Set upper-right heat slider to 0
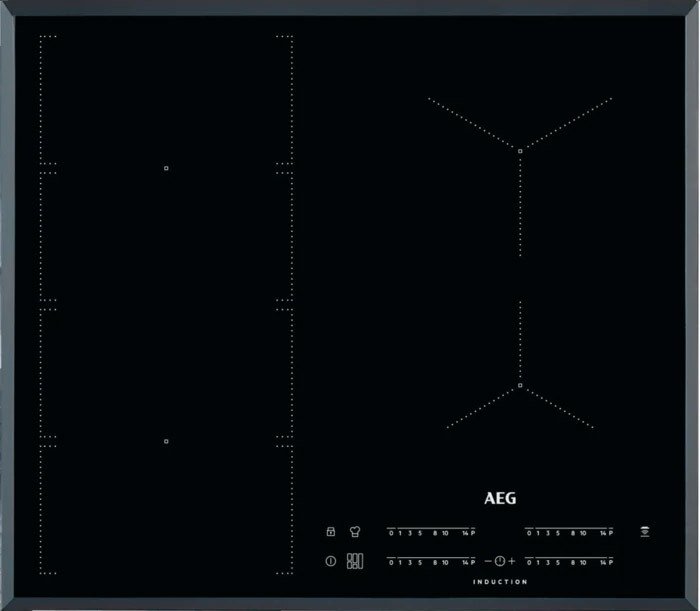 (529, 533)
